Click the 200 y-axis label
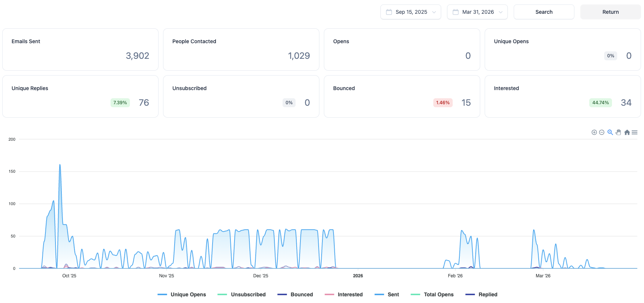Image resolution: width=644 pixels, height=303 pixels. (12, 140)
